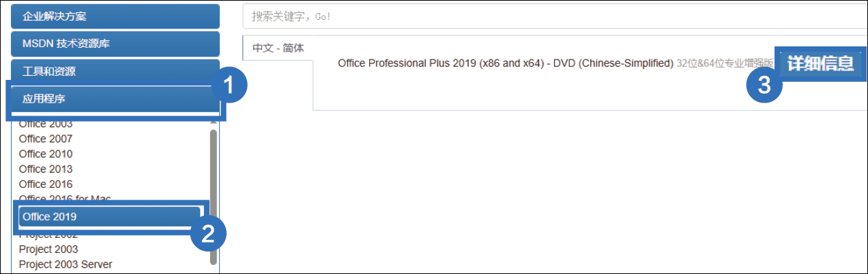Select Office 2016 for Mac entry
The image size is (868, 274).
[x=65, y=199]
